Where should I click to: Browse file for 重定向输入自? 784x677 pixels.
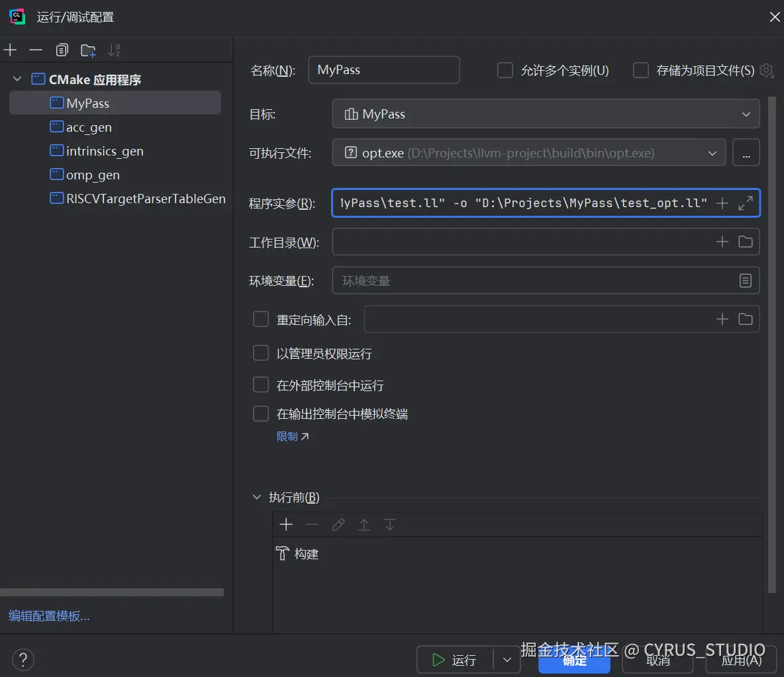[746, 319]
